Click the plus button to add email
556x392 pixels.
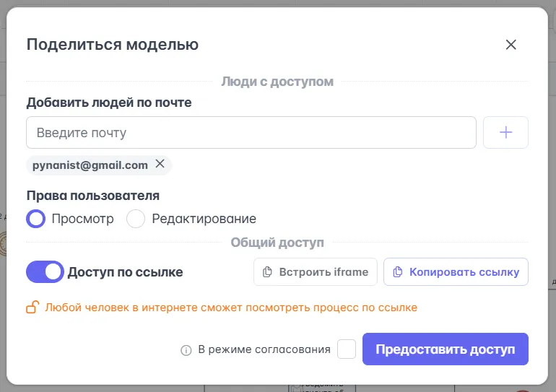point(505,133)
